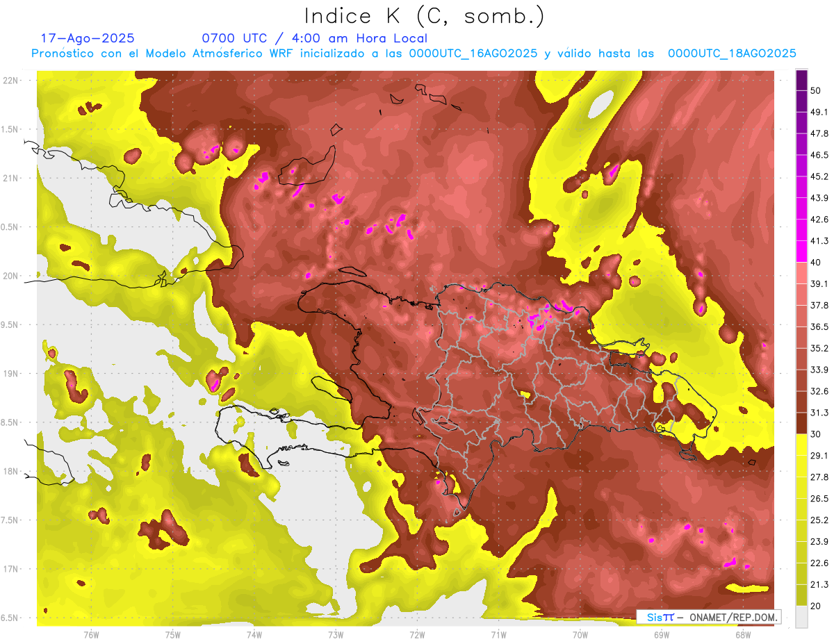Select the '36.5' color scale label
The width and height of the screenshot is (834, 644).
819,327
